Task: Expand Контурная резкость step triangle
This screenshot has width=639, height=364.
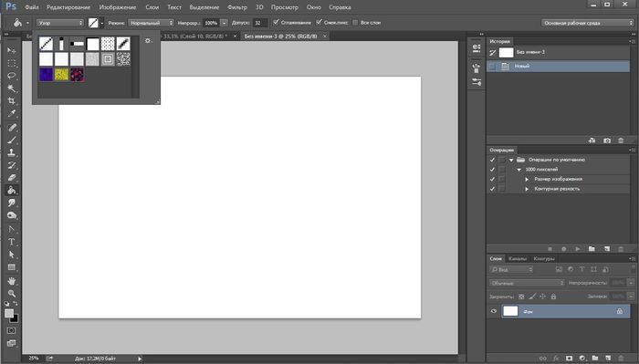Action: pos(527,189)
